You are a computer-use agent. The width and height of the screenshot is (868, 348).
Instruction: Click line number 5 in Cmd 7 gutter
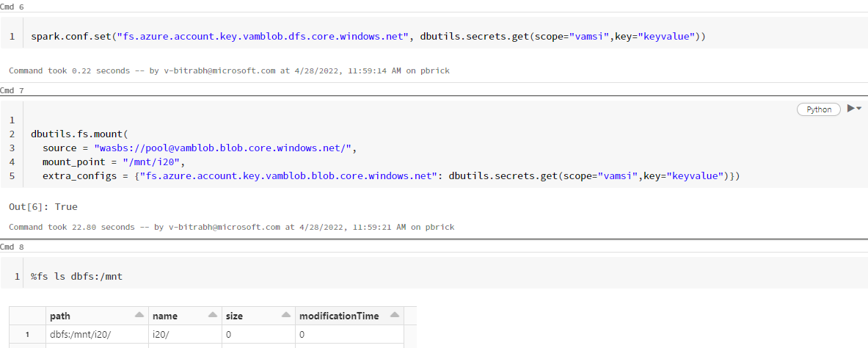[x=12, y=176]
